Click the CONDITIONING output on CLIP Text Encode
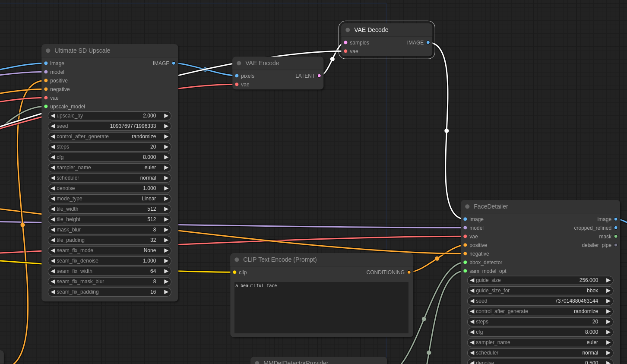Viewport: 627px width, 364px height. (x=408, y=272)
